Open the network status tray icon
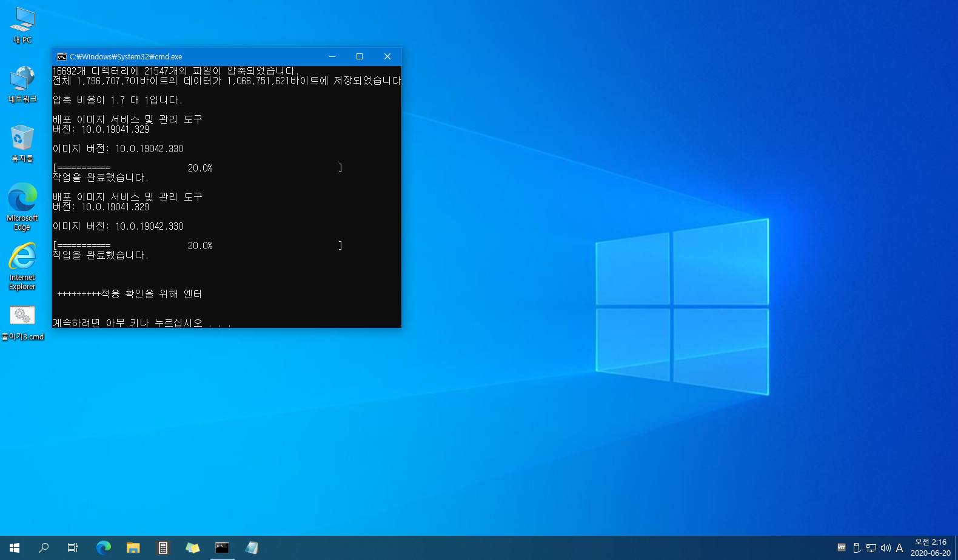 click(871, 548)
